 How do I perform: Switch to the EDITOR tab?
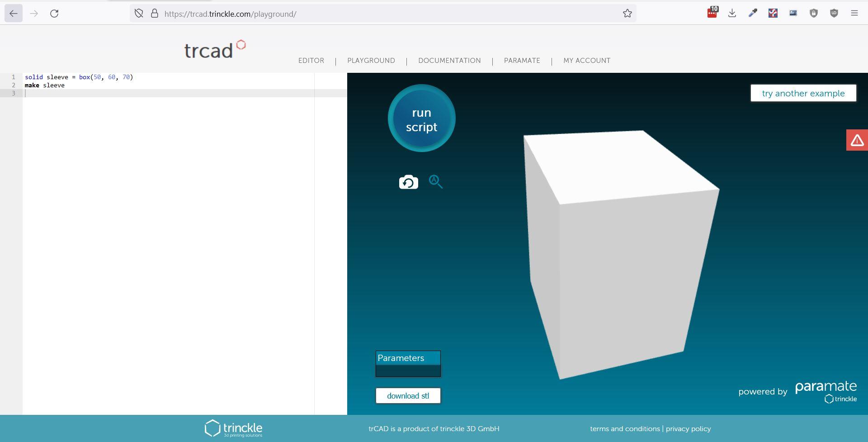tap(311, 60)
